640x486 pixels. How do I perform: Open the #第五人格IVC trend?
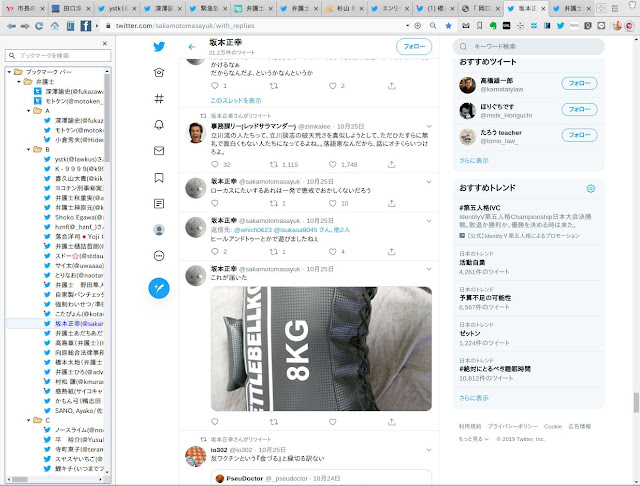[x=480, y=208]
